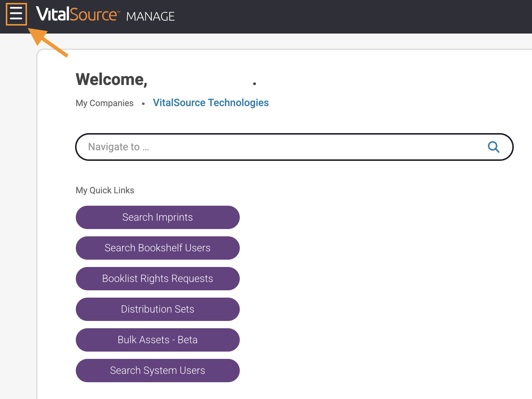The width and height of the screenshot is (532, 399).
Task: Open the VitalSource Technologies company link
Action: [211, 103]
